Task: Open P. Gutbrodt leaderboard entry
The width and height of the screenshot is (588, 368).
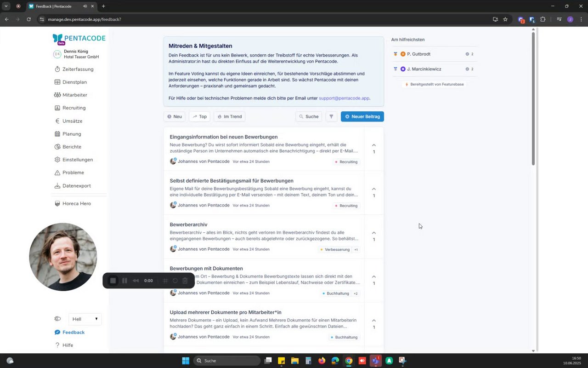Action: (434, 54)
